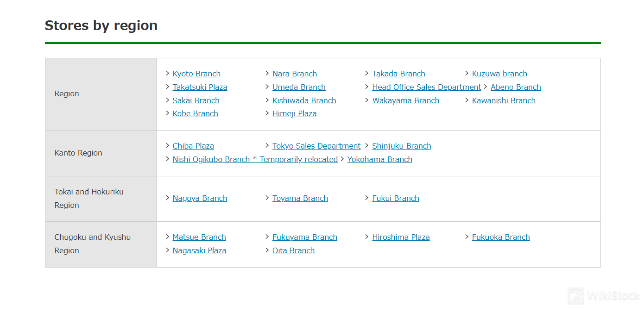Screen dimensions: 644x312
Task: Open Nishi Ogikubo Branch temporarily relocated link
Action: [255, 159]
